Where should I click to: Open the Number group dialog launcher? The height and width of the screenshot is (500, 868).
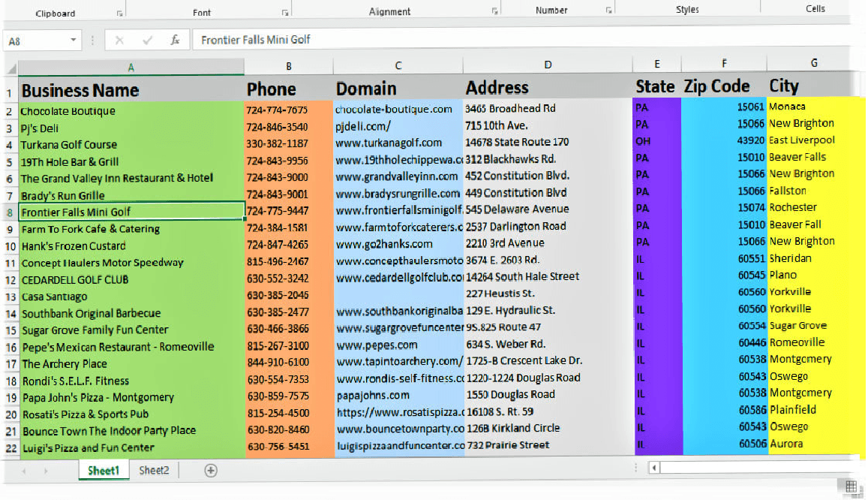(x=606, y=11)
